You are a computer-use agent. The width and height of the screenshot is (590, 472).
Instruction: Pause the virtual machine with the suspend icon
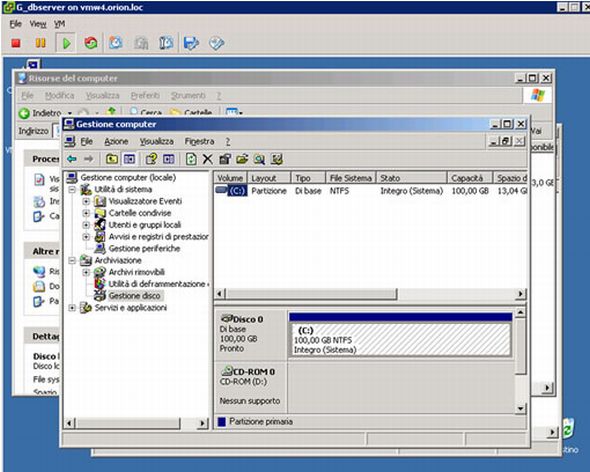click(41, 43)
